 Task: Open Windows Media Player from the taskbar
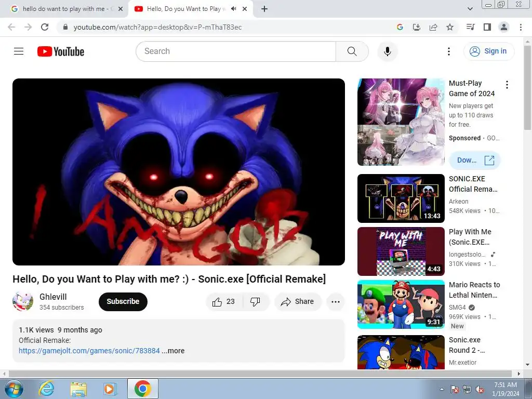click(110, 389)
